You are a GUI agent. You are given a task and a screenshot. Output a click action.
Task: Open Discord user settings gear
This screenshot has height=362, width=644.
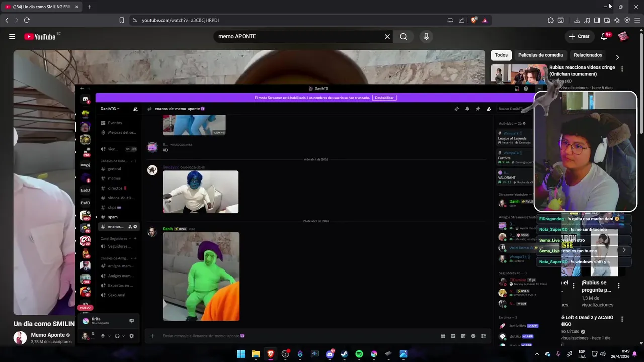[x=132, y=336]
